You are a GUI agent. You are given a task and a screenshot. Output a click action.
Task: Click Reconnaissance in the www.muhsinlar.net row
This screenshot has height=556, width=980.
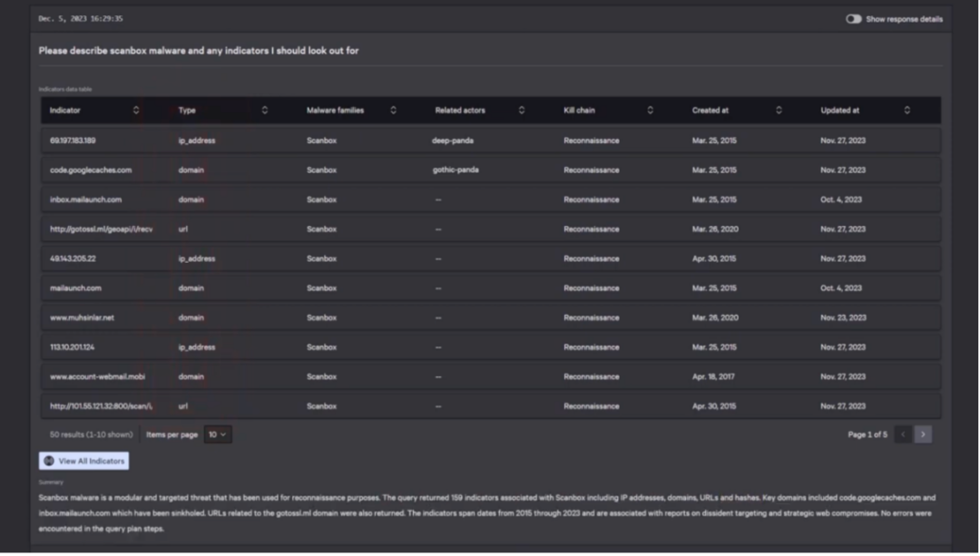click(592, 318)
